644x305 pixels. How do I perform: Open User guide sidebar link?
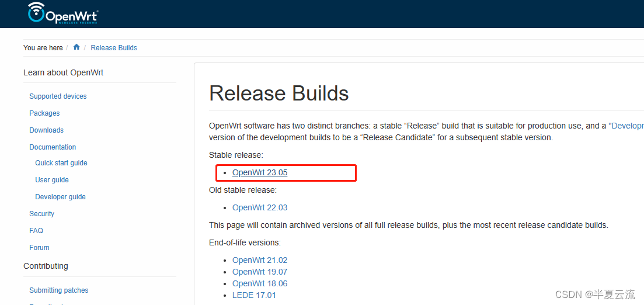52,179
